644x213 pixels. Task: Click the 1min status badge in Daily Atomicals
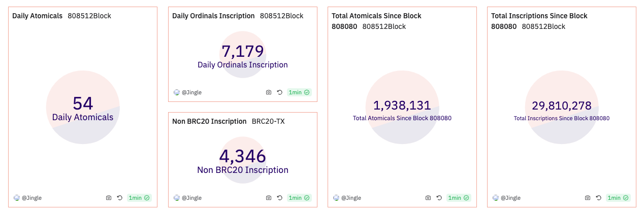139,198
